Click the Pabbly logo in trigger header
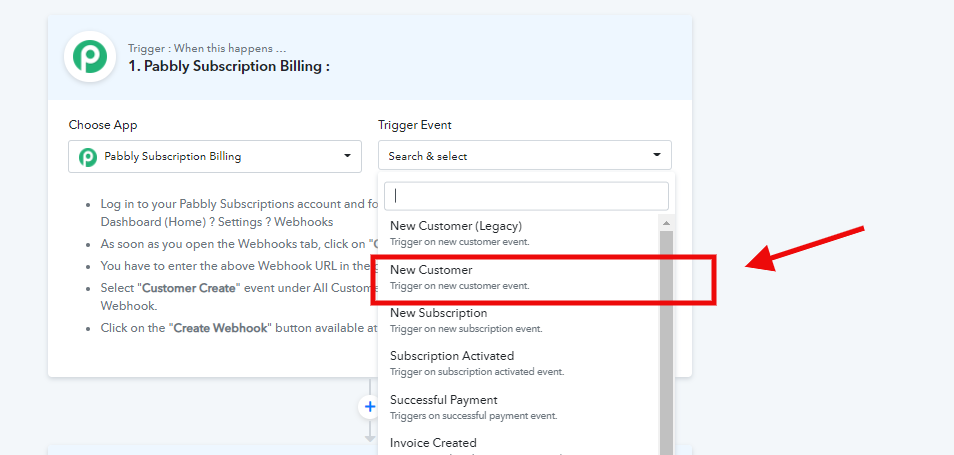954x455 pixels. pos(90,57)
